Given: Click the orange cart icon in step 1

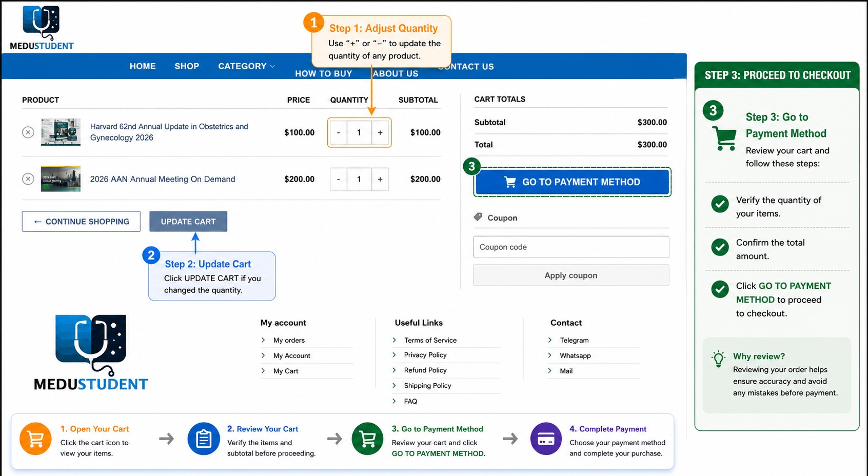Looking at the screenshot, I should tap(35, 439).
